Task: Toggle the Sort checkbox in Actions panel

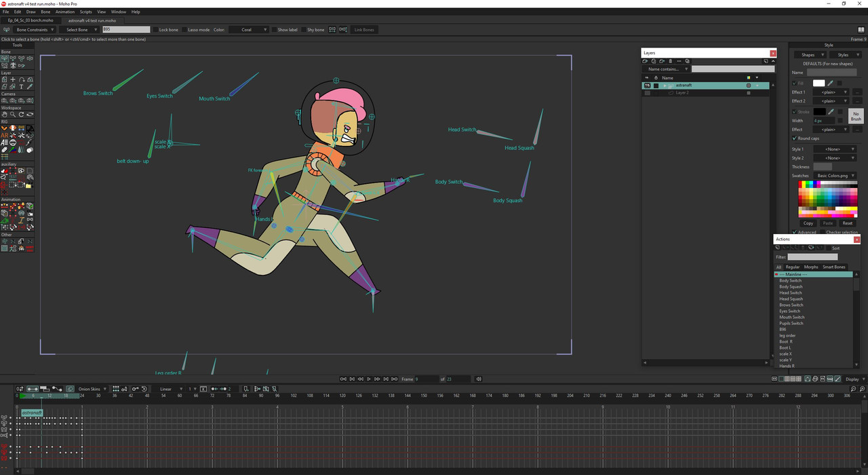Action: 827,248
